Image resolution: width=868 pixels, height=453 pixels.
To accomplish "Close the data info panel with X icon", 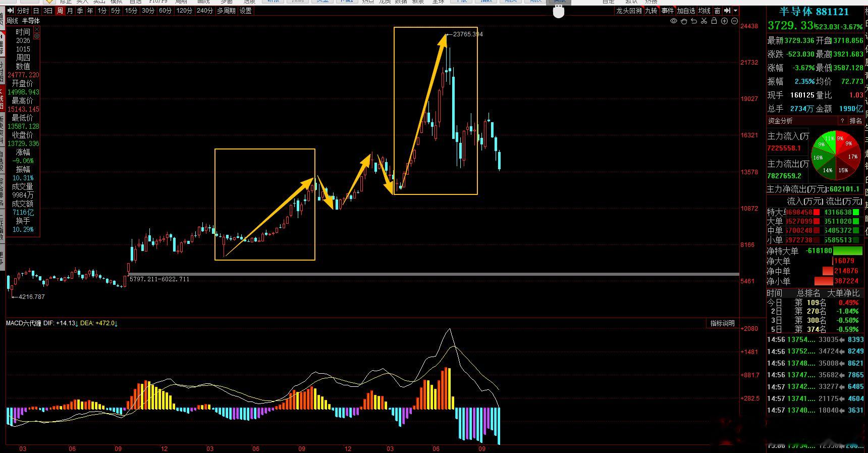I will [36, 30].
